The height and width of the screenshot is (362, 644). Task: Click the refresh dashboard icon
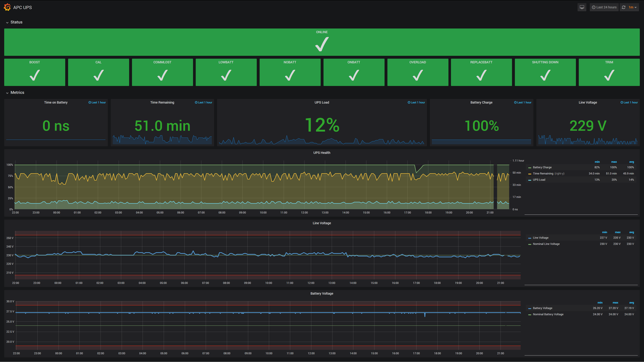point(624,7)
